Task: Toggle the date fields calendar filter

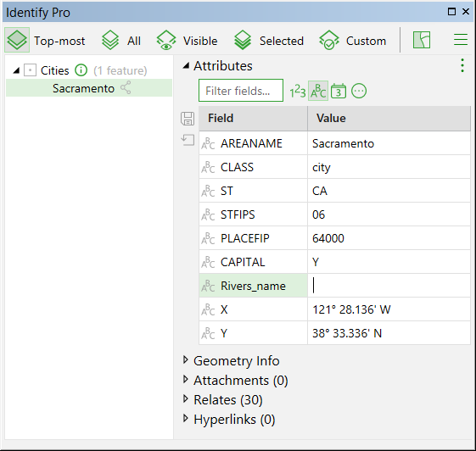Action: [x=339, y=91]
